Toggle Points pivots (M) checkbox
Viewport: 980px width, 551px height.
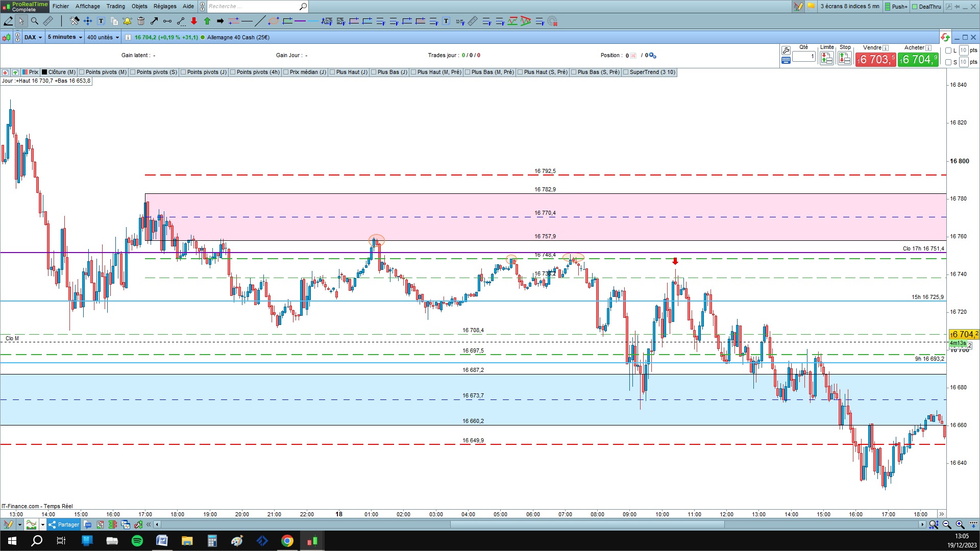82,72
